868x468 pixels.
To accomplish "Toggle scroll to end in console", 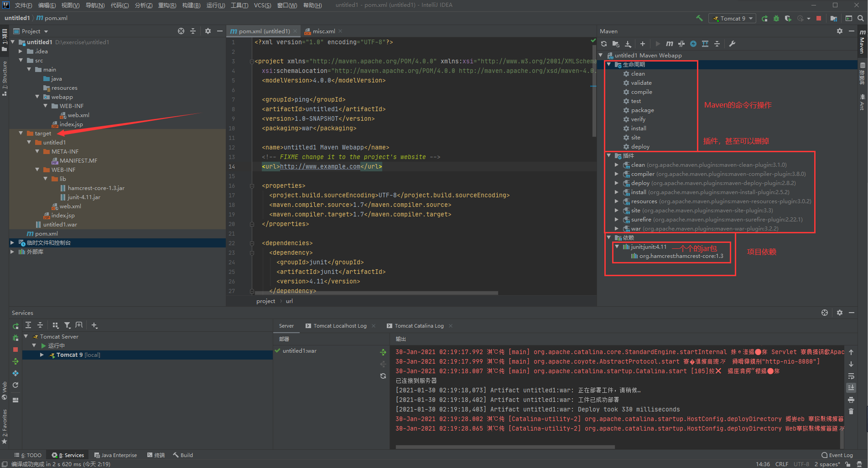I will pyautogui.click(x=851, y=388).
